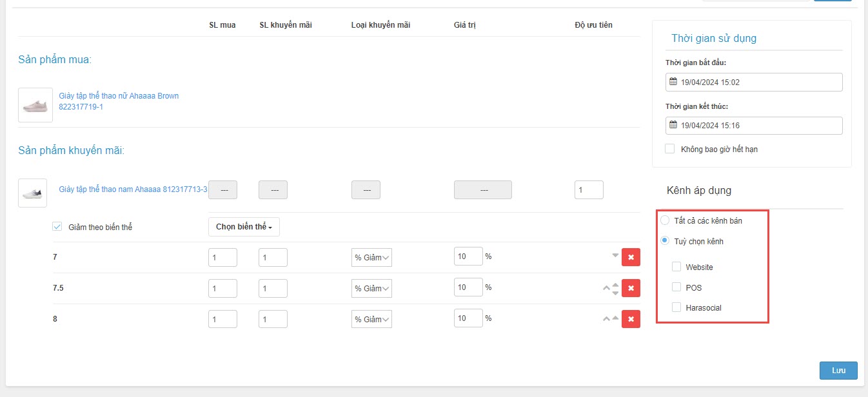The height and width of the screenshot is (397, 868).
Task: Click calendar icon in end time field
Action: coord(673,125)
